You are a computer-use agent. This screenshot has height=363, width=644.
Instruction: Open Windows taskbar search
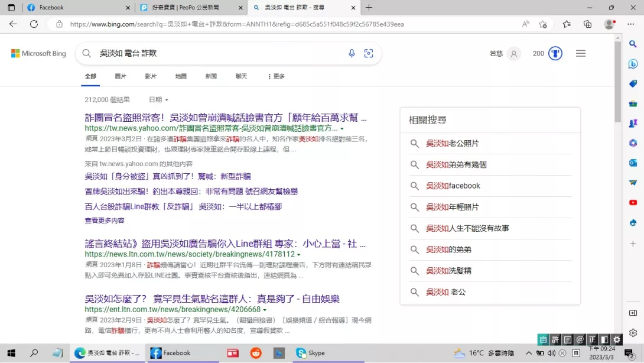tap(34, 353)
